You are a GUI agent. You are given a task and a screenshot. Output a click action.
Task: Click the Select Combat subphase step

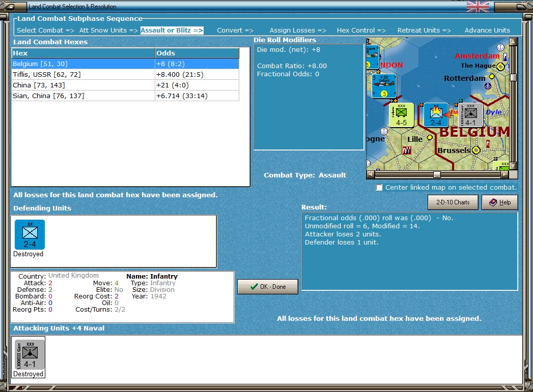click(x=45, y=30)
